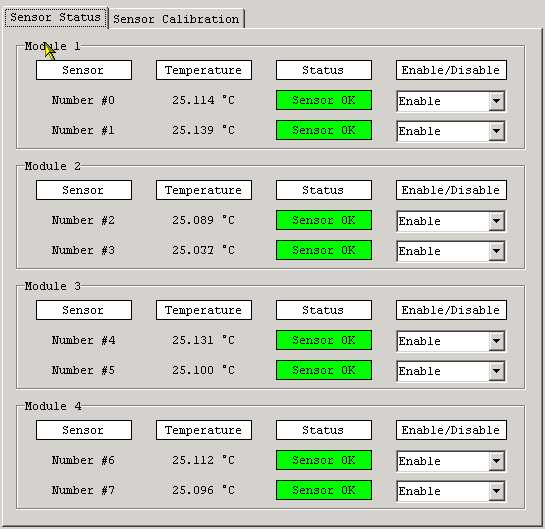This screenshot has width=545, height=529.
Task: Click the Sensor OK status of Number #3
Action: pyautogui.click(x=324, y=250)
